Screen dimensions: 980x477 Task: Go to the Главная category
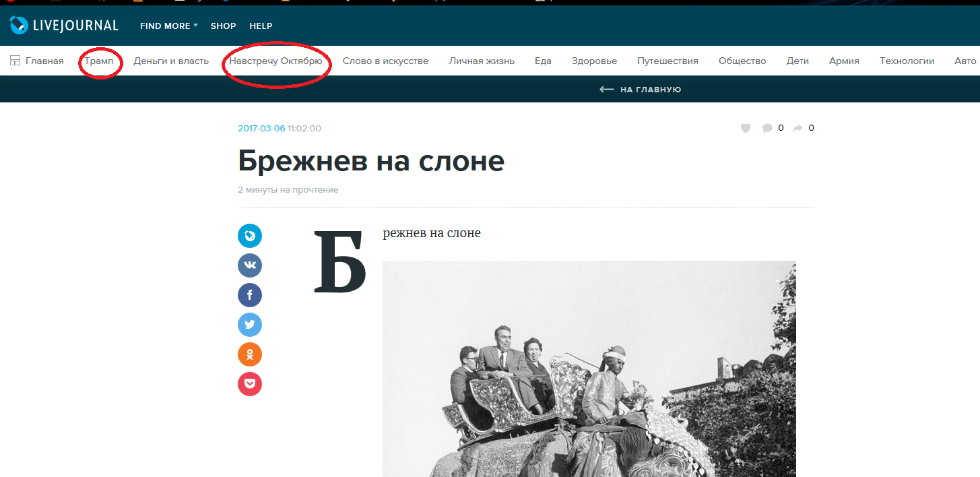[44, 61]
